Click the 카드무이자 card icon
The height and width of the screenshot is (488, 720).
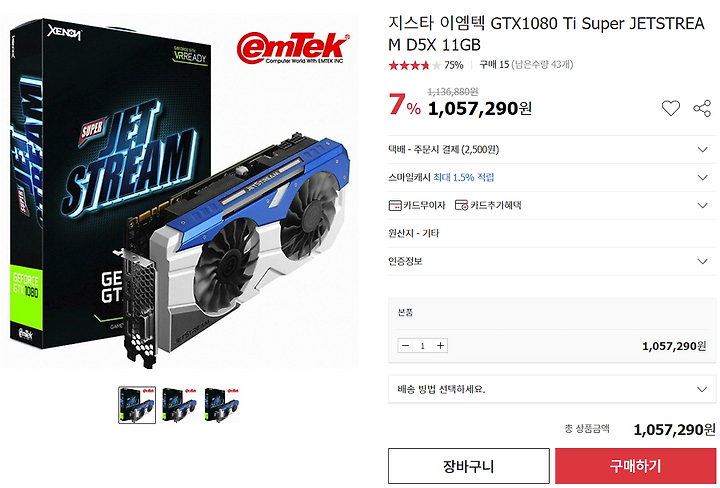pos(395,205)
